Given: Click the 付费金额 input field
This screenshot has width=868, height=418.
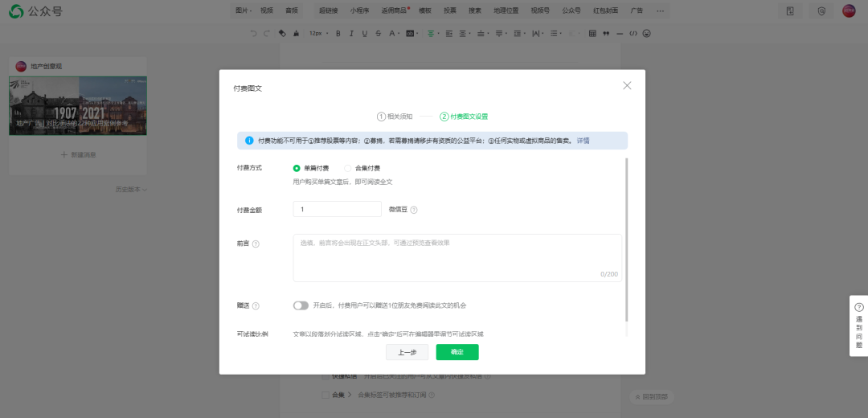Looking at the screenshot, I should coord(337,209).
